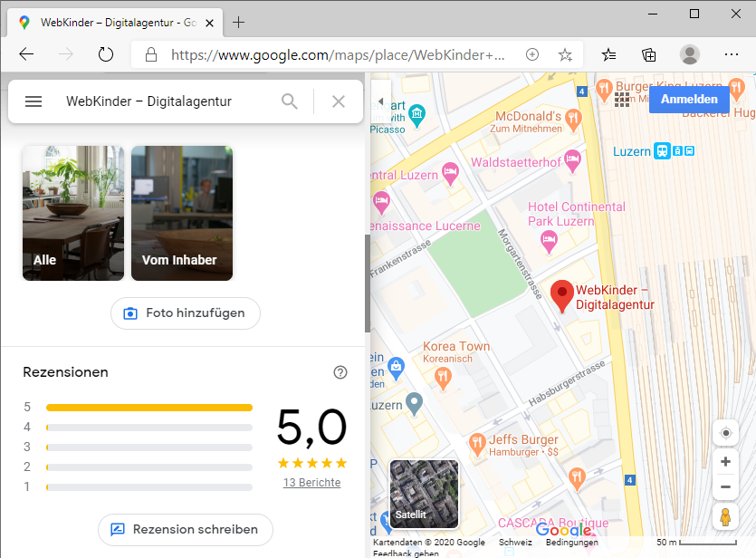View site security lock icon

[x=151, y=54]
